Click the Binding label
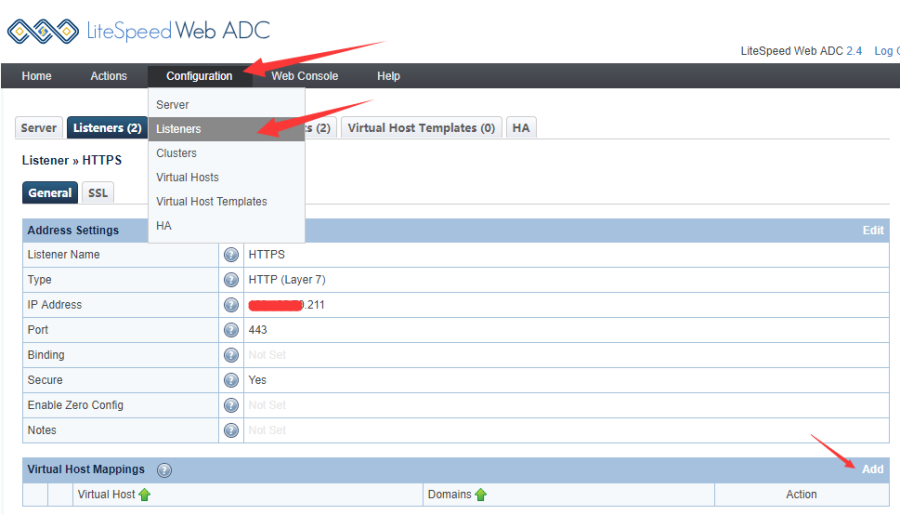900x515 pixels. tap(46, 355)
